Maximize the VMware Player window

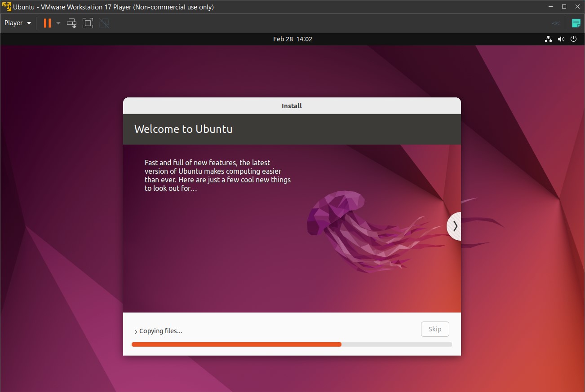[564, 7]
